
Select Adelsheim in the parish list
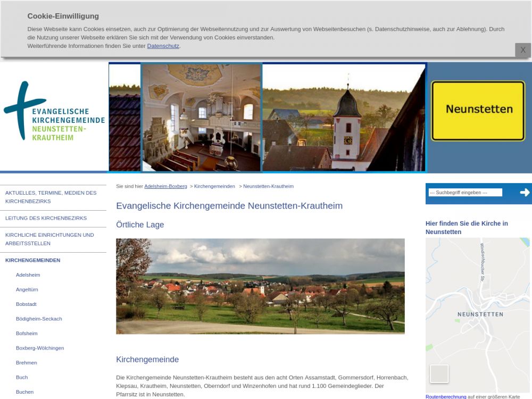28,275
